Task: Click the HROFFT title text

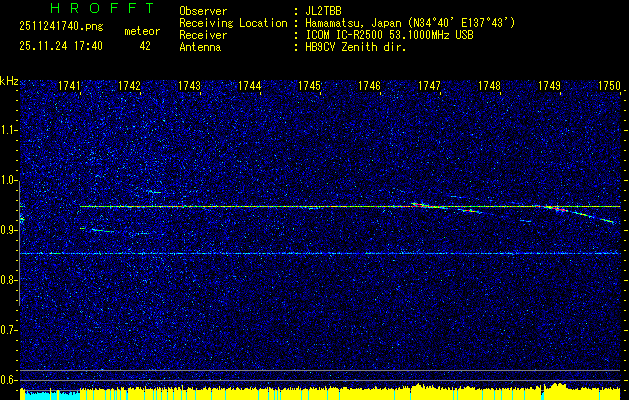Action: (x=88, y=10)
